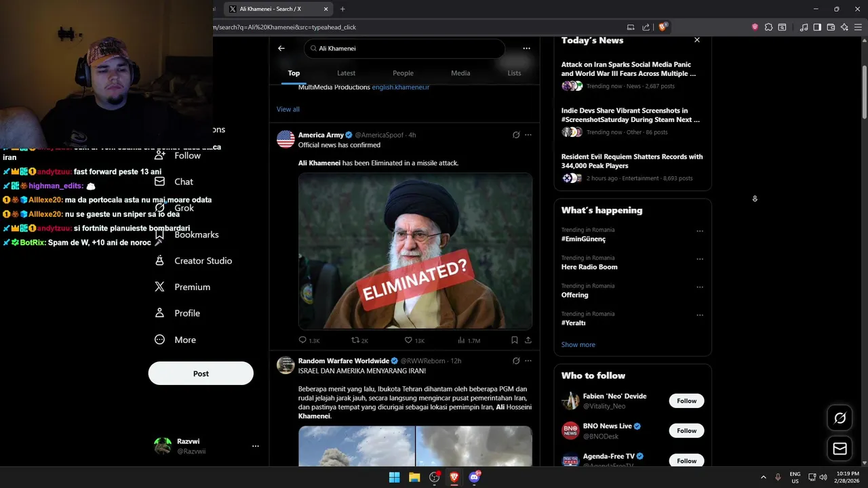Open Resident Evil Requiem news story
The width and height of the screenshot is (868, 488).
(x=633, y=167)
